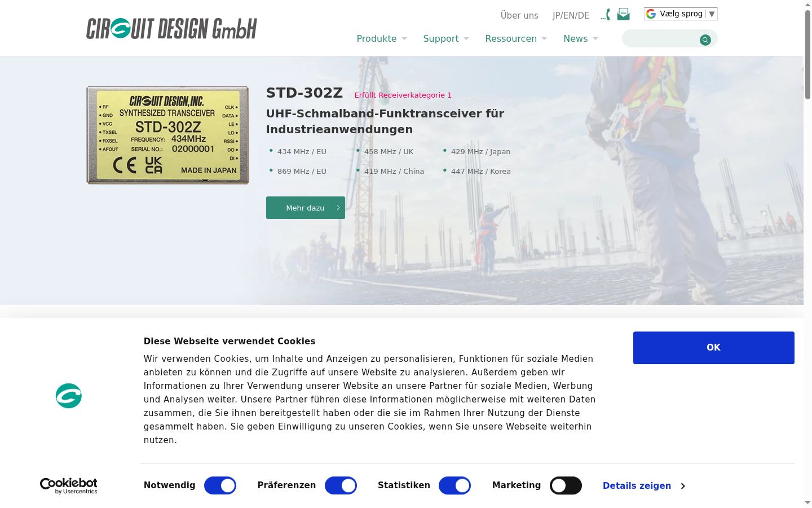Click the "447 MHz / Korea" bullet text
Screen dimensions: 812x508
click(481, 171)
